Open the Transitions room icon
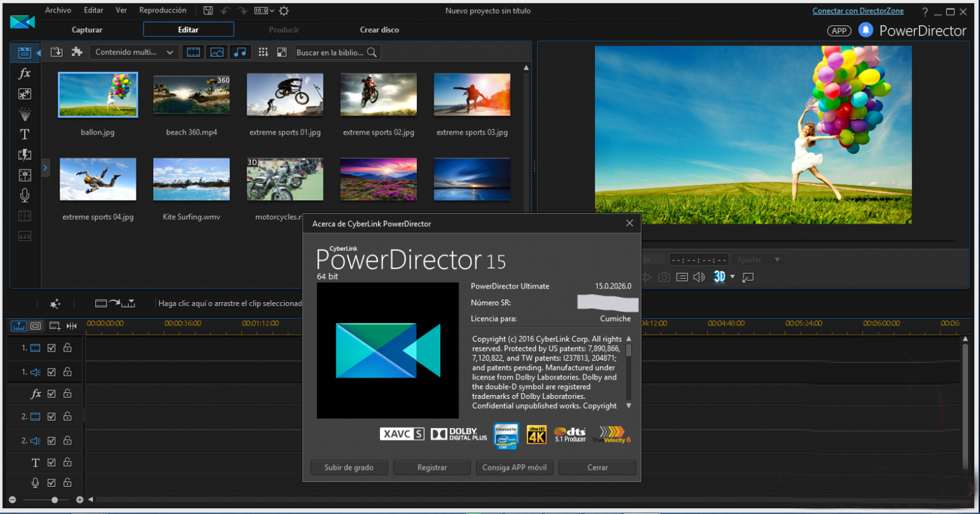Image resolution: width=980 pixels, height=514 pixels. (25, 155)
